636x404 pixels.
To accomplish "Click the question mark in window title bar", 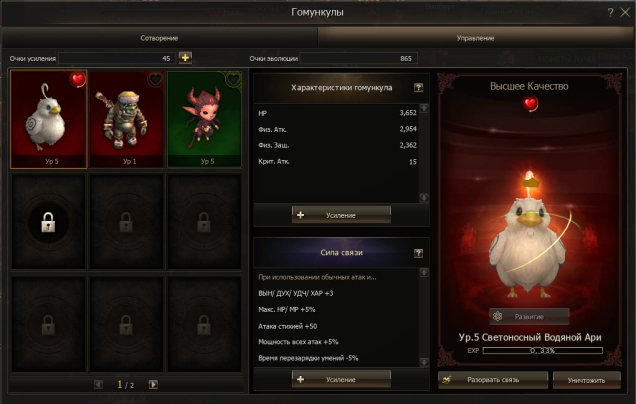I will 610,13.
